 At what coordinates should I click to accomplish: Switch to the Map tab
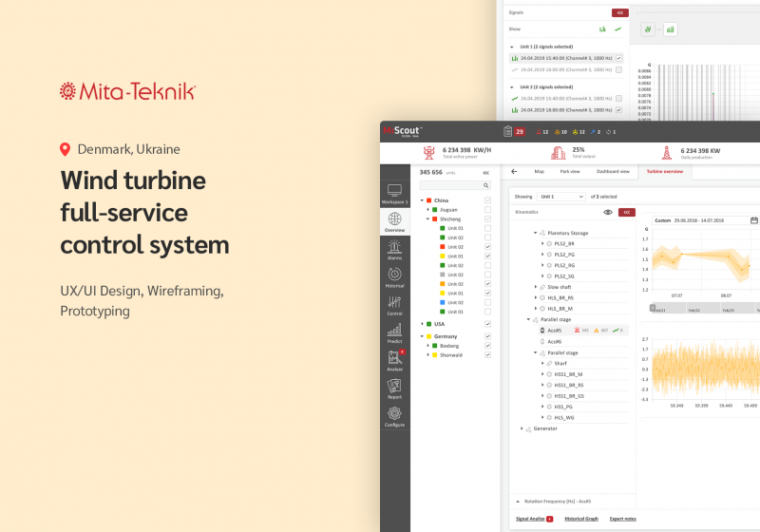[539, 172]
